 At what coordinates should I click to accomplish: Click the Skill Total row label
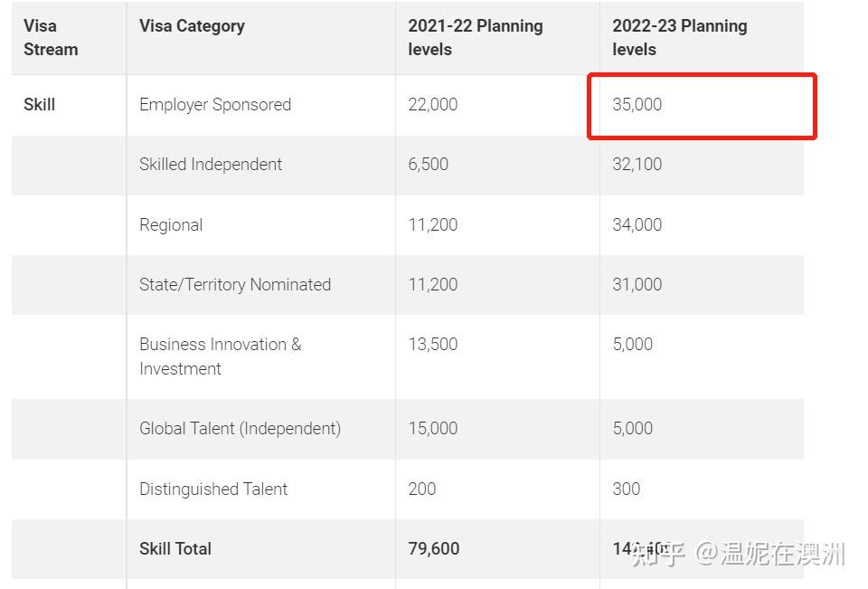pyautogui.click(x=175, y=549)
